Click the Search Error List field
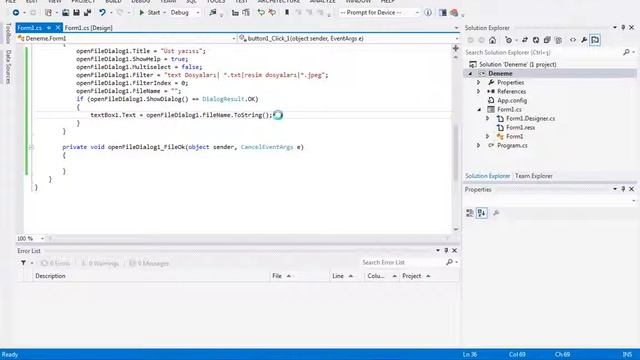The width and height of the screenshot is (640, 360). click(402, 262)
